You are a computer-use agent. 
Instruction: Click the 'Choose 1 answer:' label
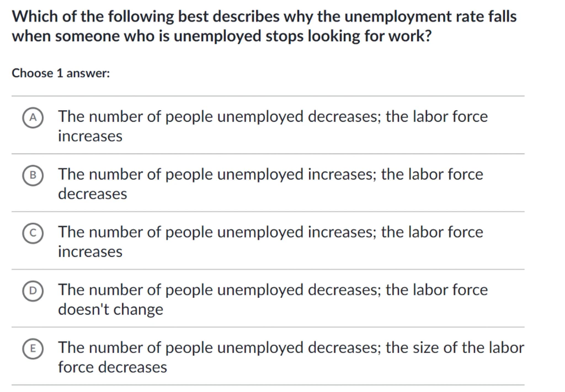(x=61, y=73)
